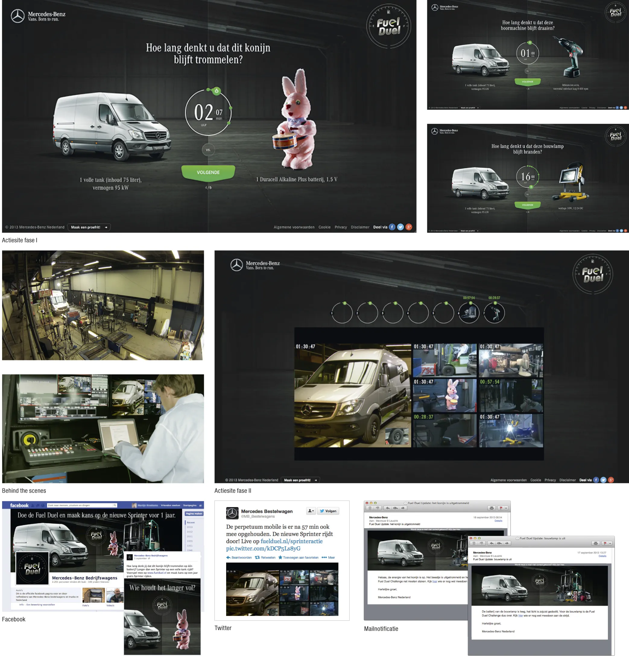Select 2013 in Facebook timeline year list

tap(190, 527)
